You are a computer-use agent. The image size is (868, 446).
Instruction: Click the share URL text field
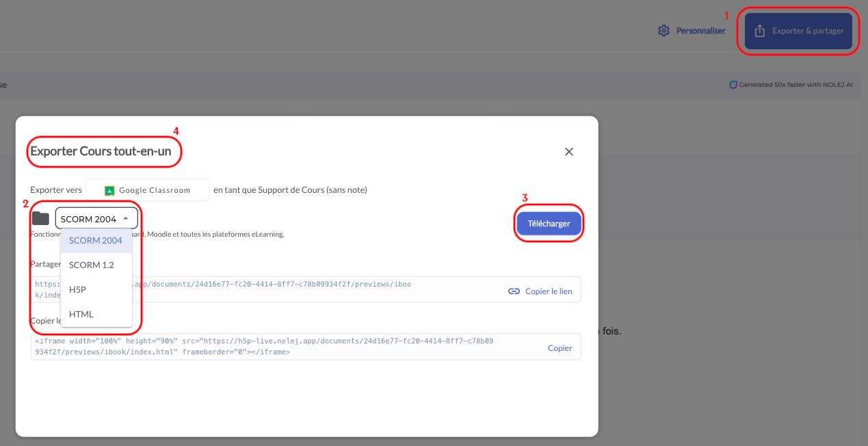tap(274, 289)
